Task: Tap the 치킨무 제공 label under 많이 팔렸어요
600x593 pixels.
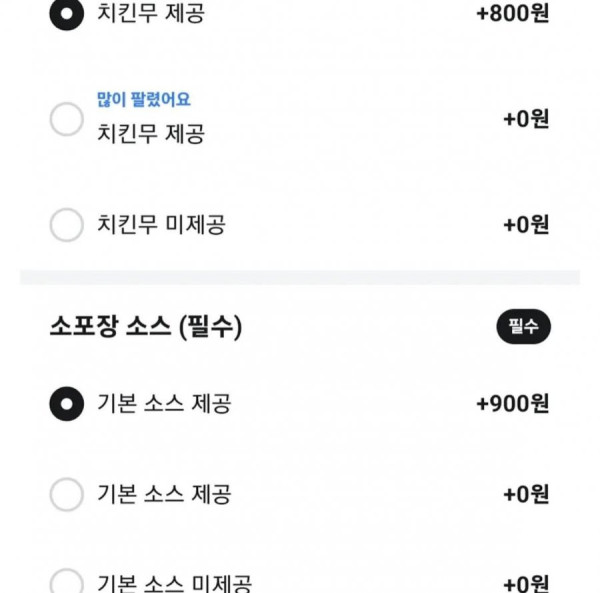Action: tap(151, 134)
